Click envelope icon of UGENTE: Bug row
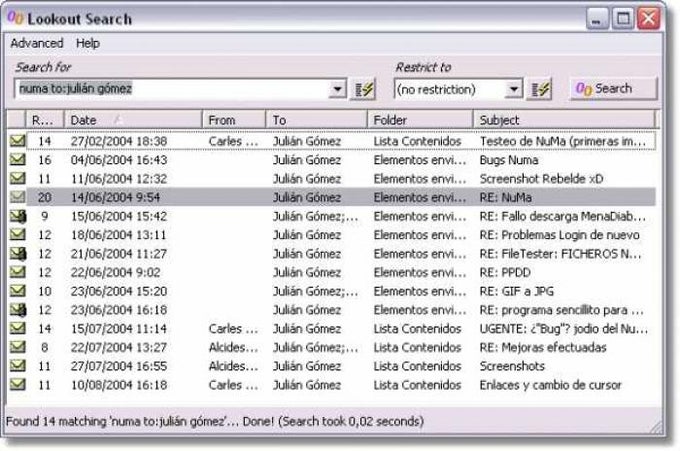 [x=17, y=328]
